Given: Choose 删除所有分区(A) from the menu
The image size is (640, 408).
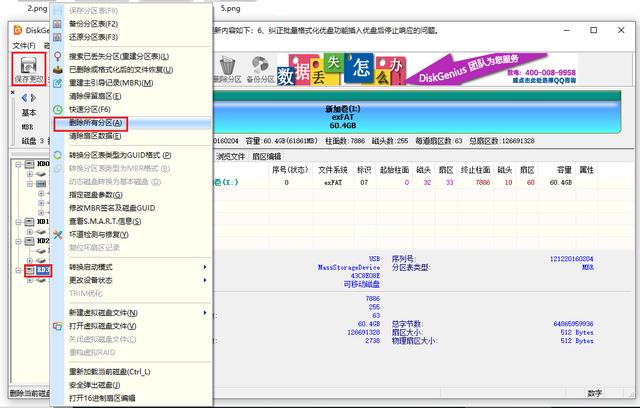Looking at the screenshot, I should pyautogui.click(x=96, y=123).
